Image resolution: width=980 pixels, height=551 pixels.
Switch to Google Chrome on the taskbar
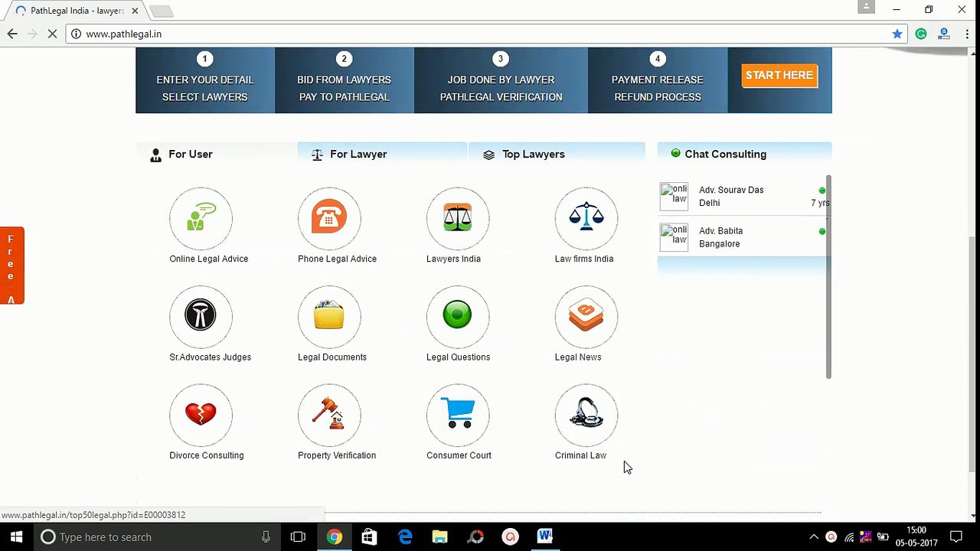(334, 536)
